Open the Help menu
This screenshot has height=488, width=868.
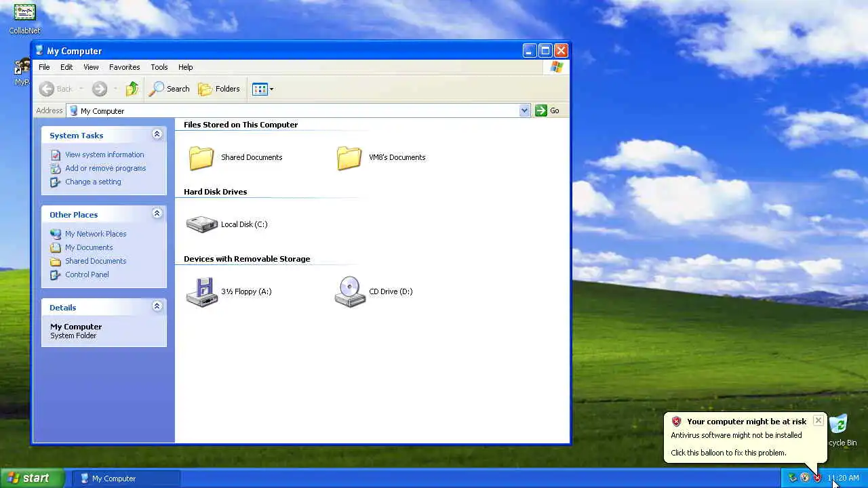coord(186,67)
